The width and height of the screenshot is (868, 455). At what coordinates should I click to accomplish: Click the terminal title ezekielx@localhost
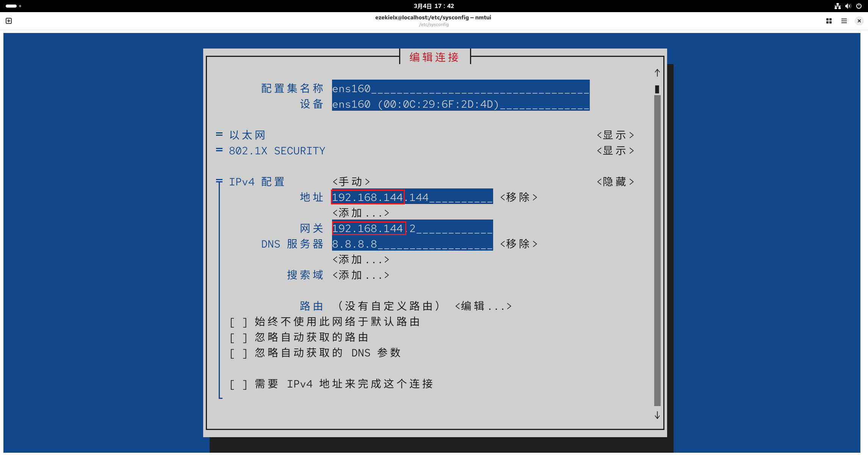433,17
